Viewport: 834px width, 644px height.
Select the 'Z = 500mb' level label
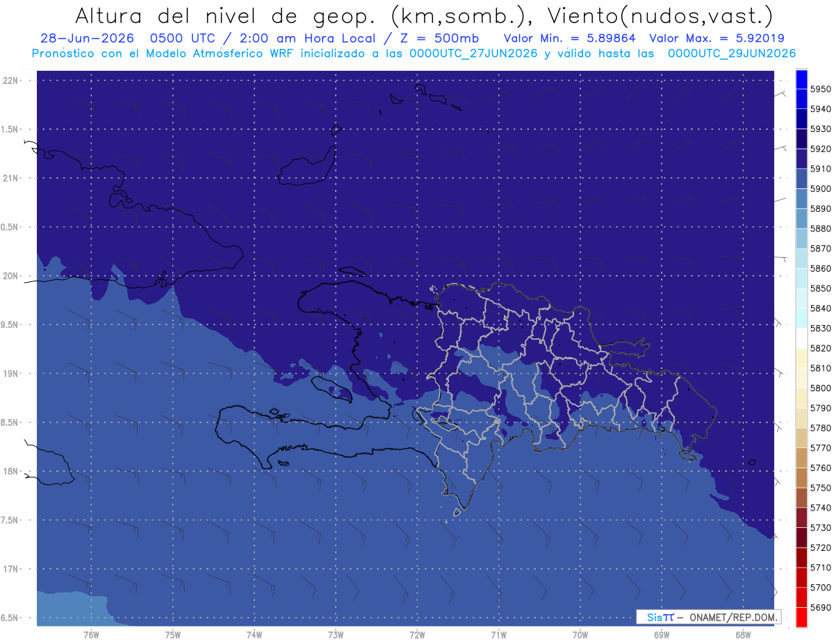[439, 39]
